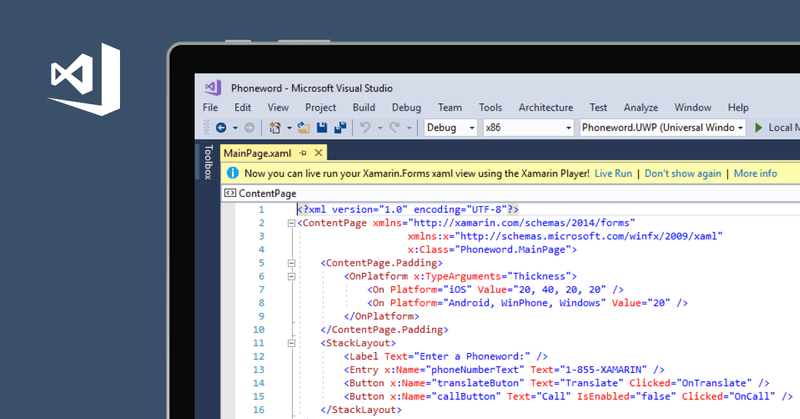Click the blue info icon in the notification bar
This screenshot has width=800, height=419.
click(x=232, y=173)
